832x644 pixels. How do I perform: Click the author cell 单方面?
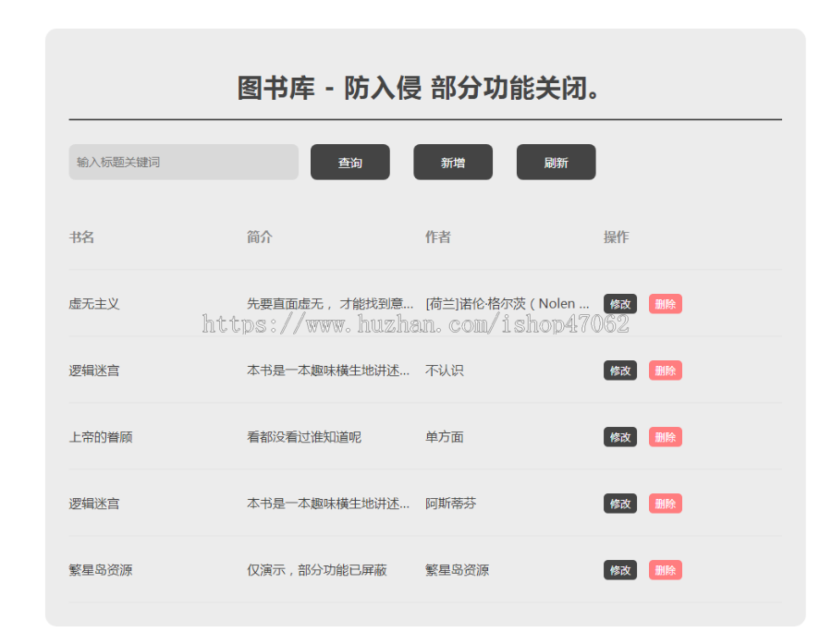tap(445, 437)
